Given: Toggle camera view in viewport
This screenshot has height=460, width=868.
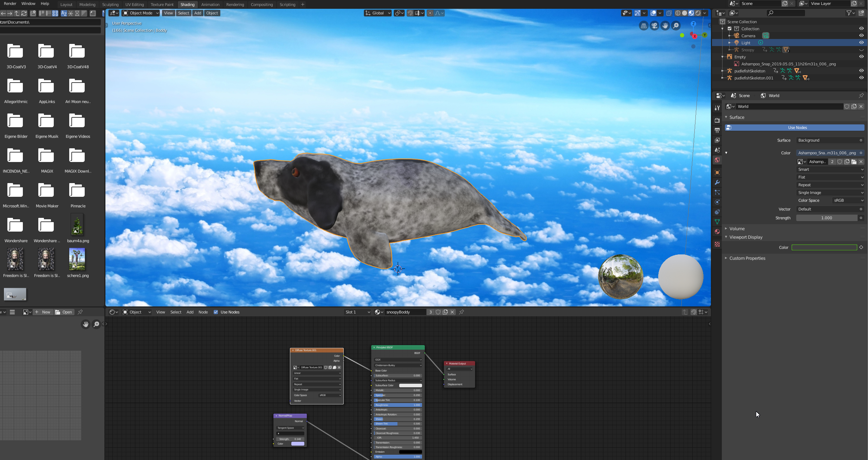Looking at the screenshot, I should pyautogui.click(x=654, y=26).
